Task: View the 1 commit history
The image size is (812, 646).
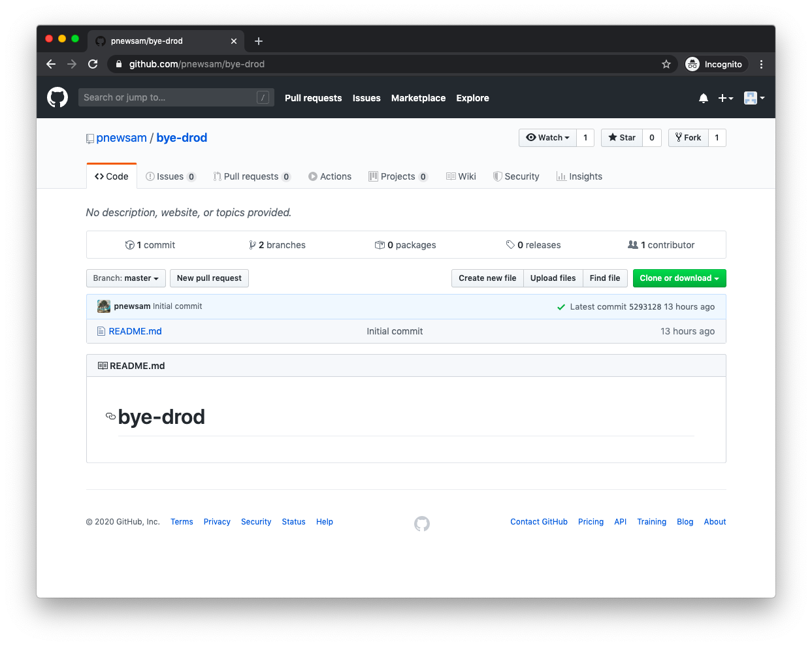Action: click(x=150, y=245)
